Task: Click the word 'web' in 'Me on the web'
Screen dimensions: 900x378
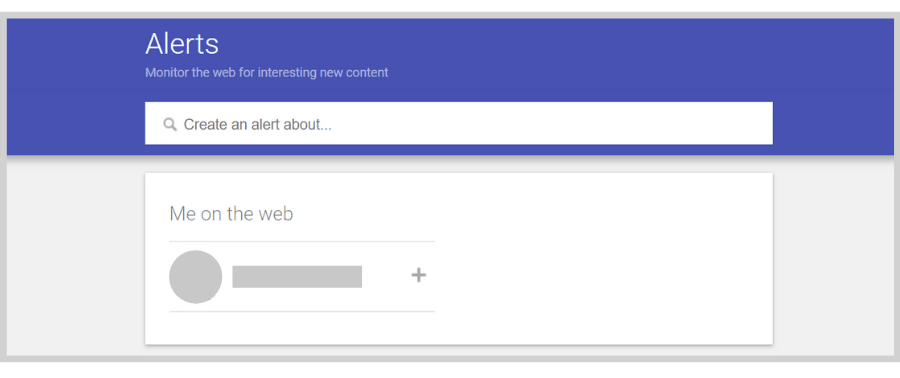Action: 276,214
